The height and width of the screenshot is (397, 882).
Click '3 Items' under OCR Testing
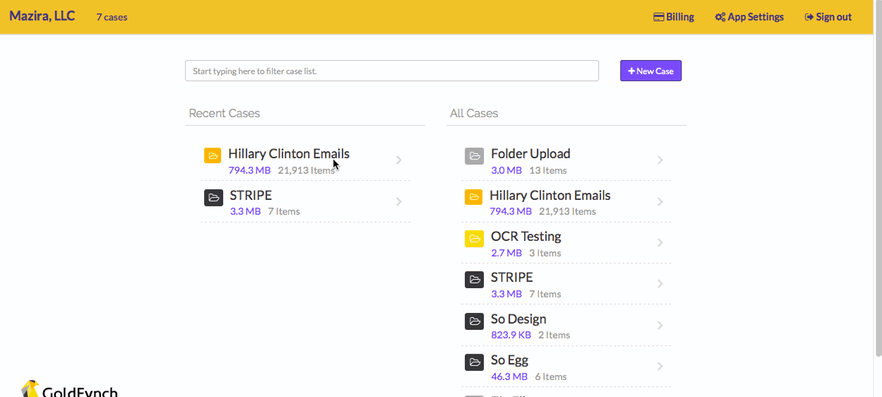(x=545, y=253)
